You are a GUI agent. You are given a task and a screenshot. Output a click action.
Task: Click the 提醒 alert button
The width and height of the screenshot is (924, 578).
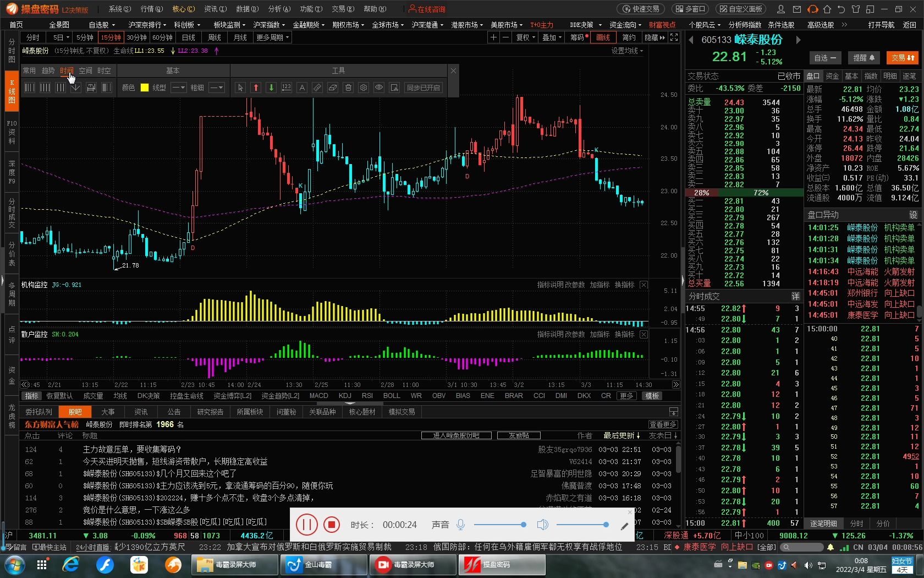pyautogui.click(x=864, y=58)
